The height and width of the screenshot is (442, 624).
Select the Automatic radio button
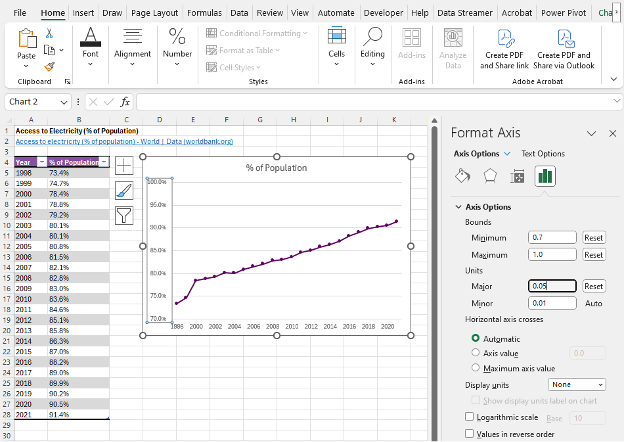(475, 338)
